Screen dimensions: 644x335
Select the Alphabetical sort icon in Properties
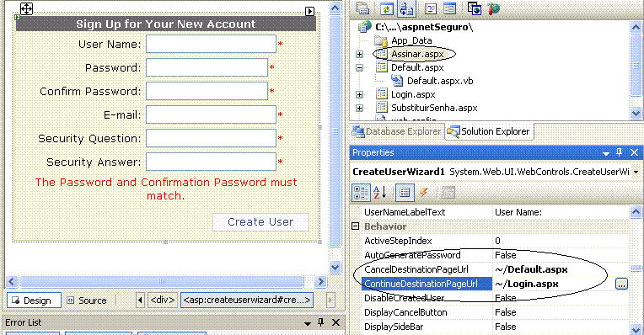380,192
